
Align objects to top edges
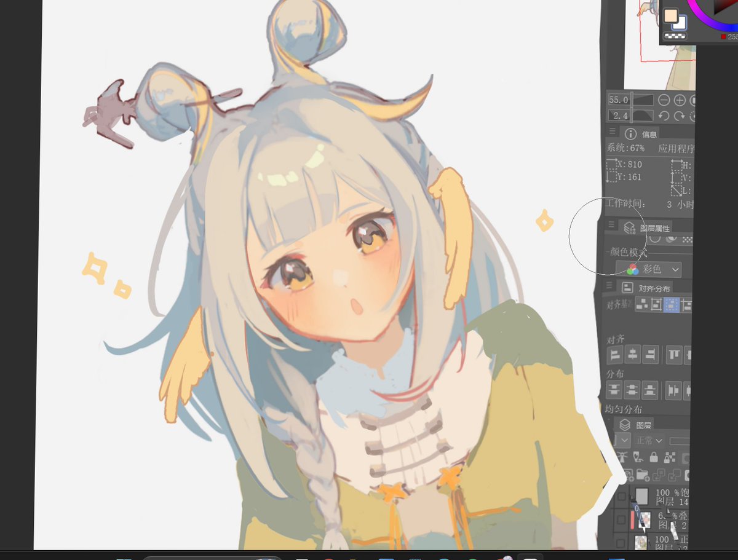[674, 355]
